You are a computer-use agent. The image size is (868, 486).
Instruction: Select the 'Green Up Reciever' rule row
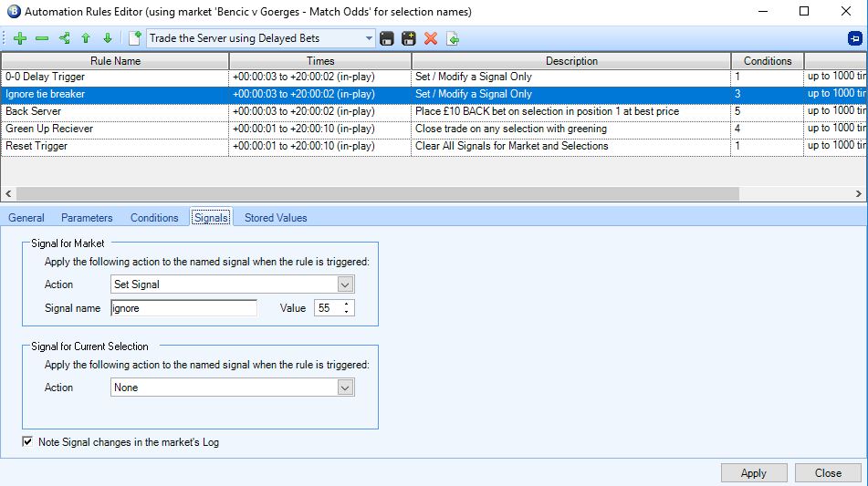tap(434, 129)
